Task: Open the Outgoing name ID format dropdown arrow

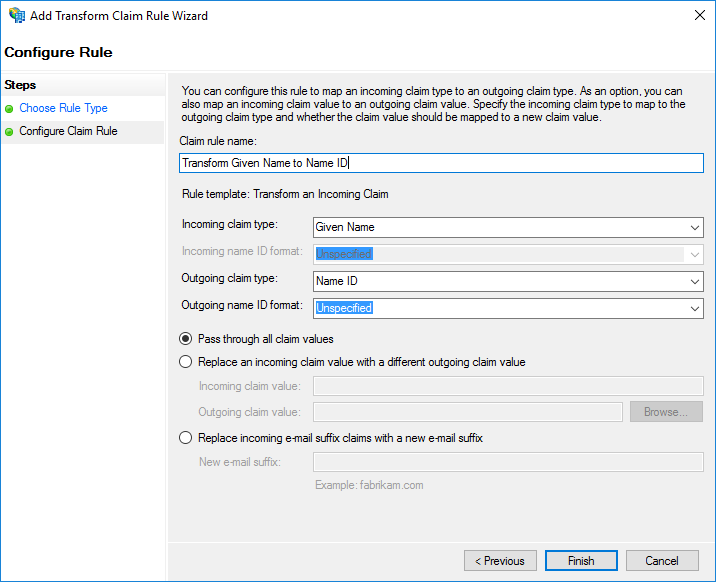Action: click(x=695, y=309)
